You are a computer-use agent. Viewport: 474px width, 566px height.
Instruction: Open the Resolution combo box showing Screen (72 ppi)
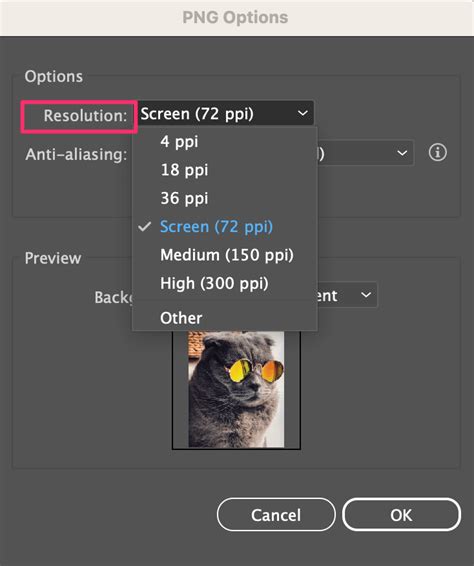pyautogui.click(x=225, y=114)
